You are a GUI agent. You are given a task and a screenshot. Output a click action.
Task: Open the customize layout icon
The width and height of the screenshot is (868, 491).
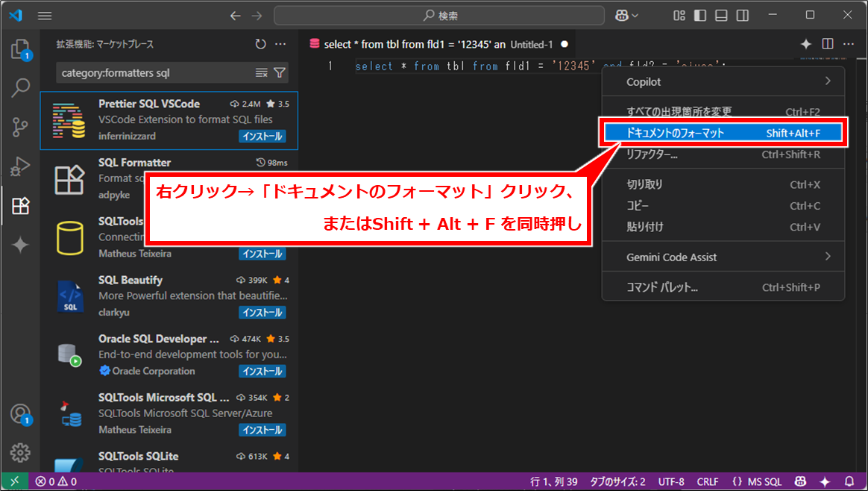tap(679, 16)
